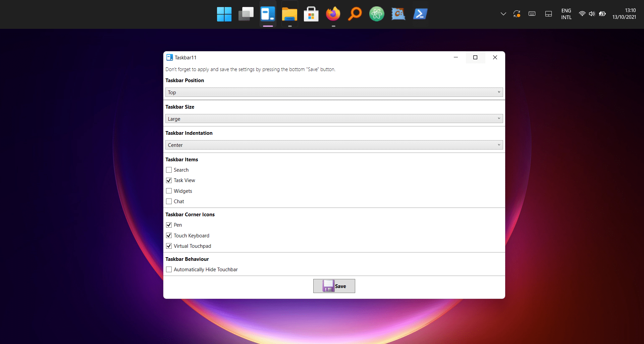Open Search from the taskbar

click(355, 14)
